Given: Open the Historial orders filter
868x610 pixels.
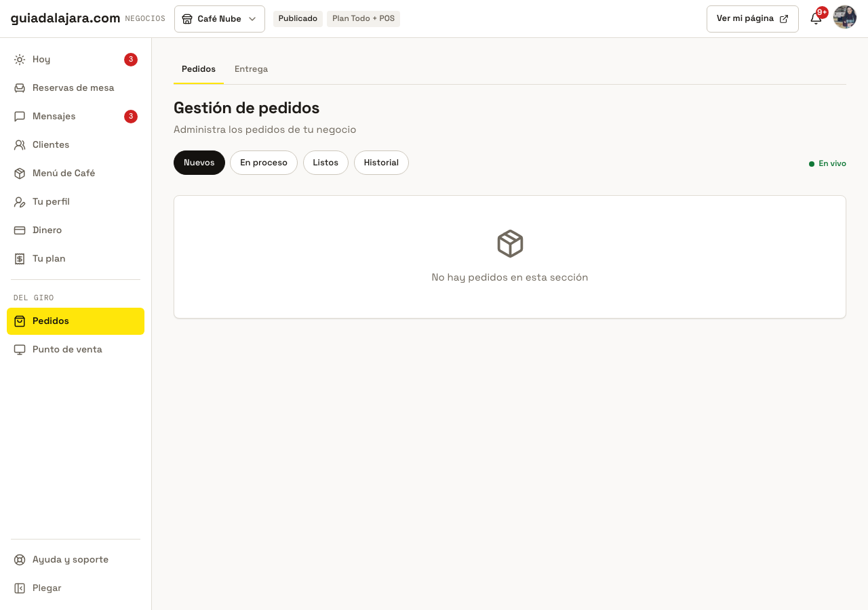Looking at the screenshot, I should coord(381,163).
